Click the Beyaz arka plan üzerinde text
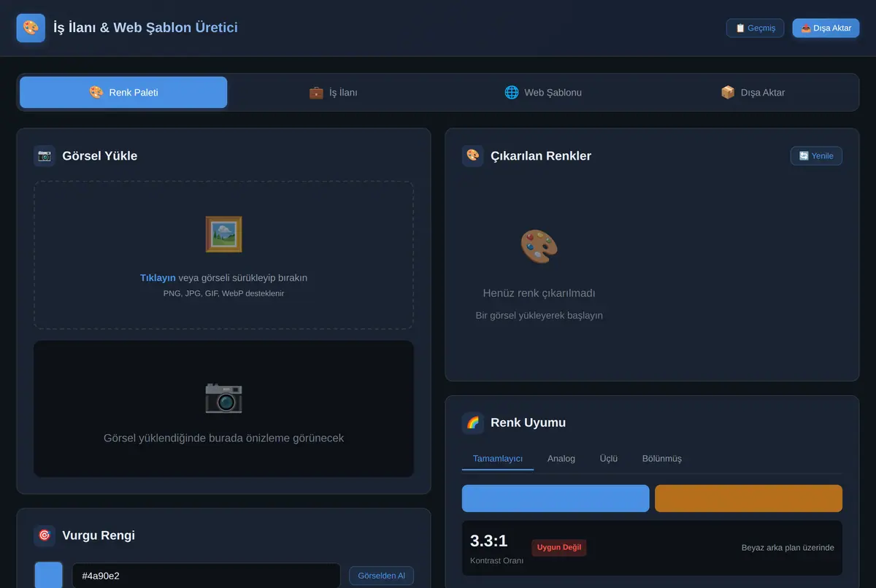Screen dimensions: 876x588 click(x=788, y=548)
